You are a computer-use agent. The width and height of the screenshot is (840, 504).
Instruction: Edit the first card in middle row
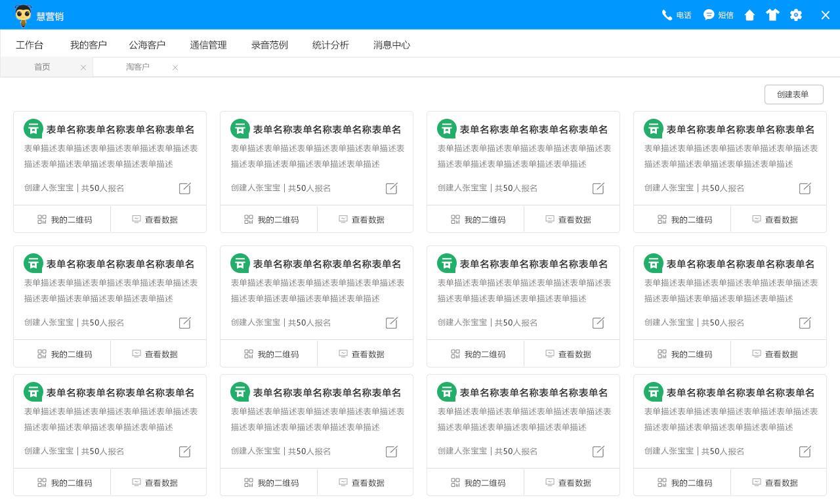[185, 323]
